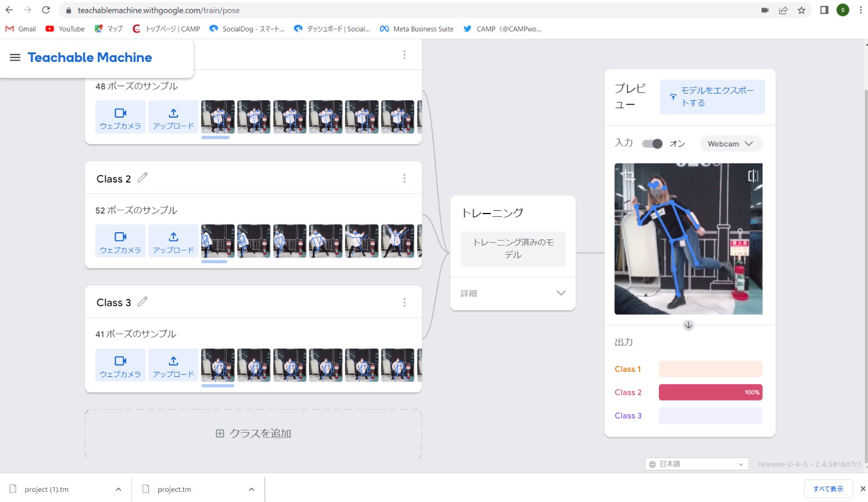Expand the advanced details (詳細) section
Image resolution: width=868 pixels, height=502 pixels.
513,293
